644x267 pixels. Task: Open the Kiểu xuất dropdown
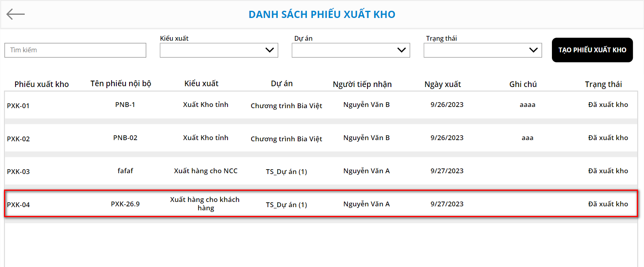tap(219, 50)
